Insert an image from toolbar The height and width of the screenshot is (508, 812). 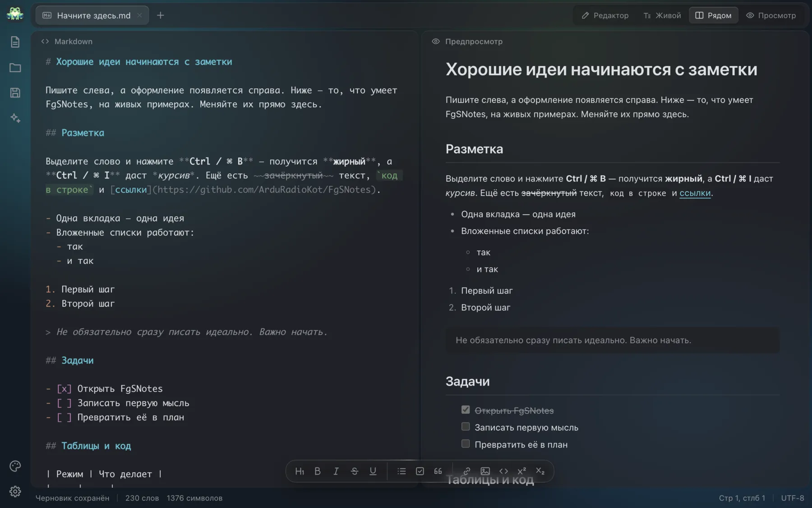pyautogui.click(x=485, y=471)
